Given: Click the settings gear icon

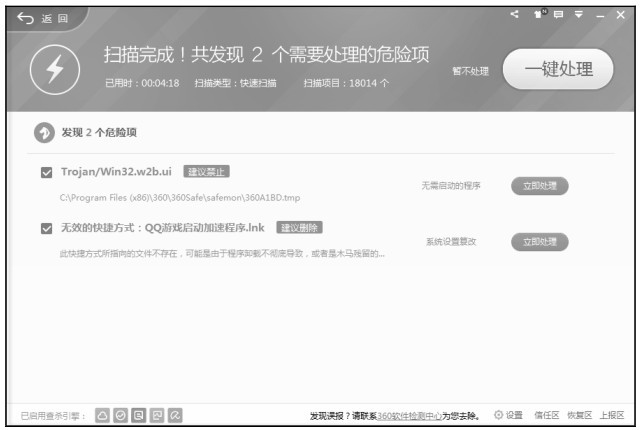Looking at the screenshot, I should click(498, 415).
